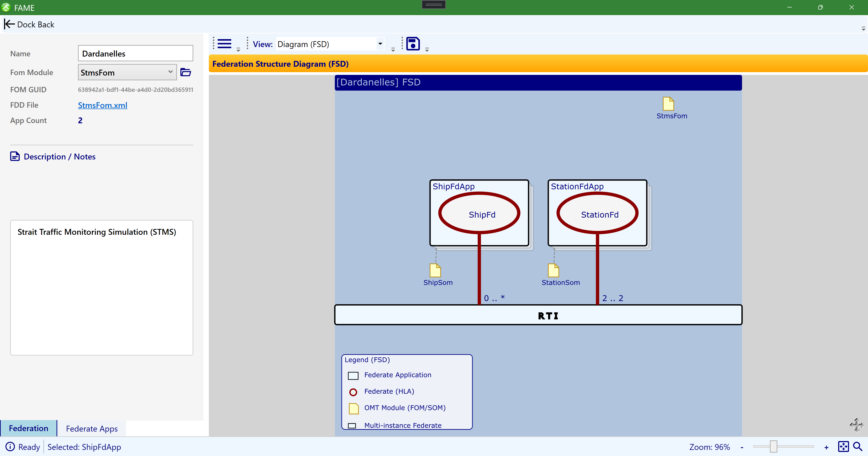This screenshot has width=868, height=456.
Task: Click the Ready info icon in status bar
Action: coord(10,446)
